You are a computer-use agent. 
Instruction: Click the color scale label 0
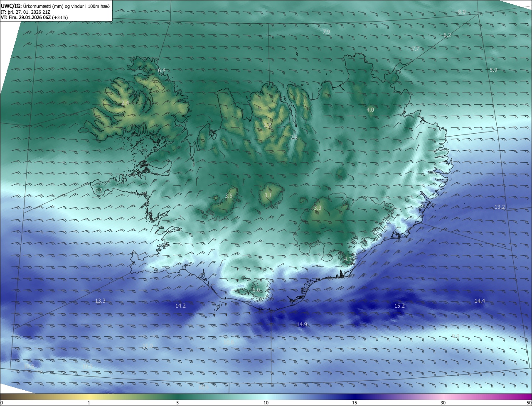click(2, 403)
